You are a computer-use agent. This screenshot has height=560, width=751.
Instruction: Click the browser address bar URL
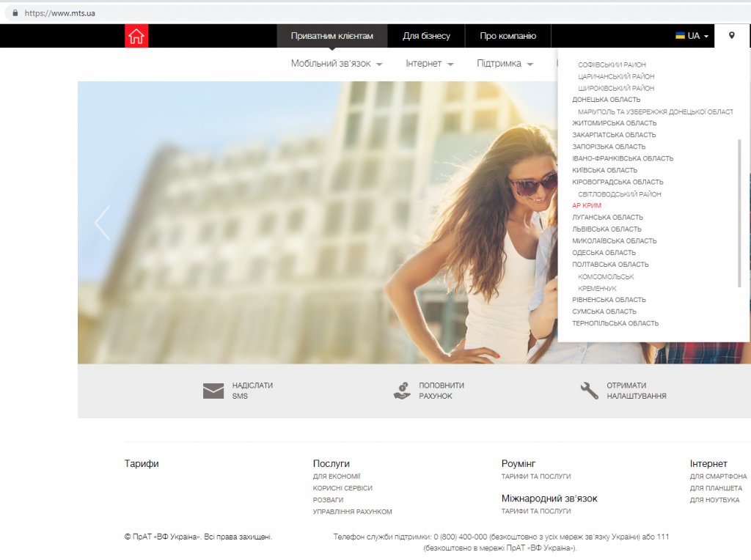[60, 13]
